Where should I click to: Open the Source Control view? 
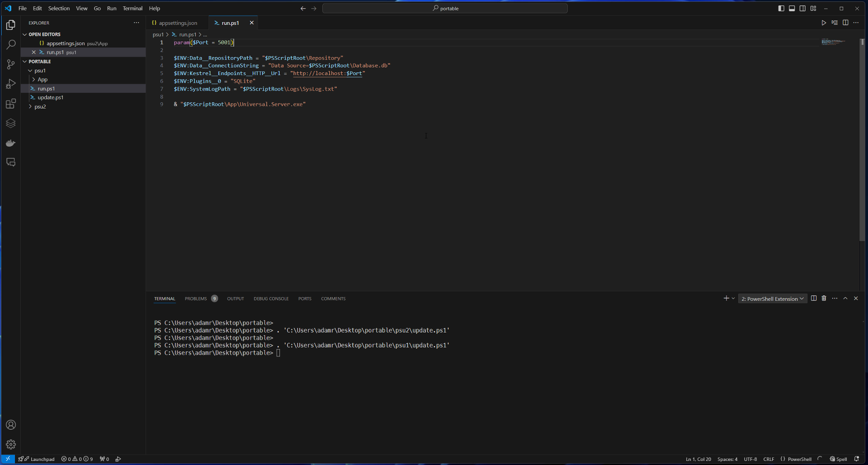pyautogui.click(x=11, y=64)
